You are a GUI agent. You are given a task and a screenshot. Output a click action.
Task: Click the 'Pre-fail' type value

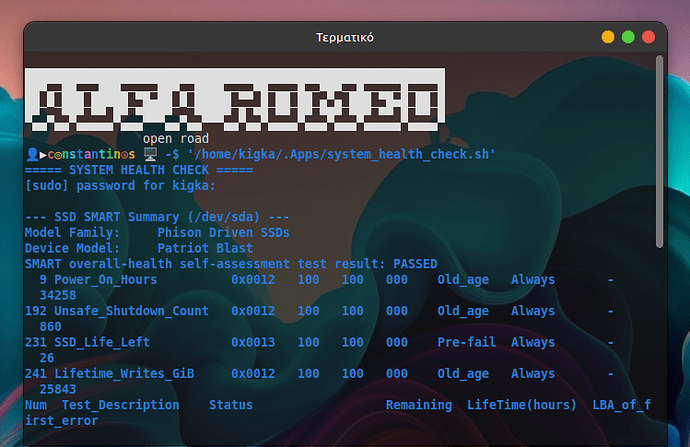(x=466, y=342)
